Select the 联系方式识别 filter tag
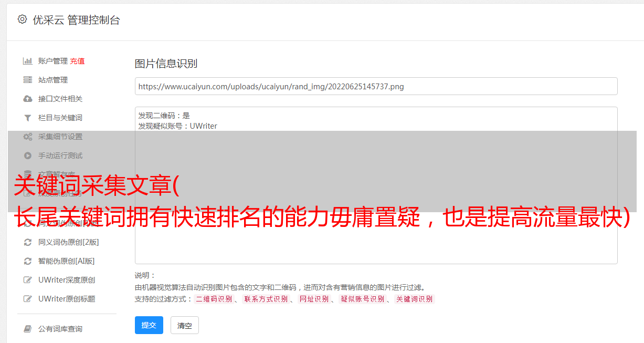This screenshot has width=644, height=343. (x=266, y=299)
